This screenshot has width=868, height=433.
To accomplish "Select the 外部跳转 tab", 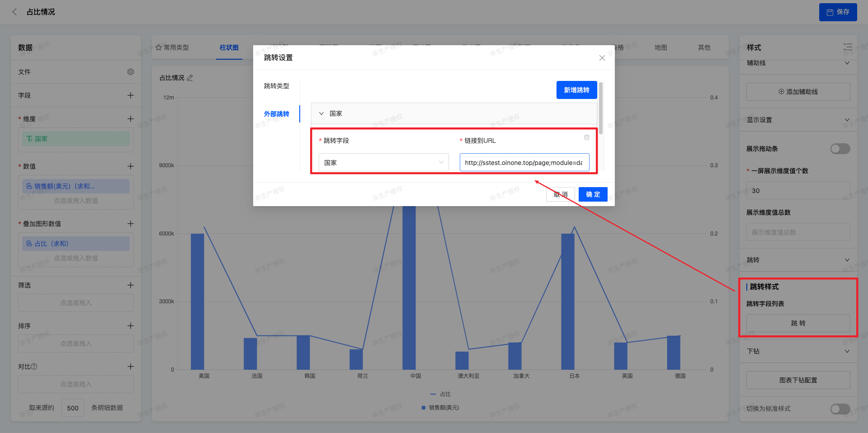I will coord(276,114).
